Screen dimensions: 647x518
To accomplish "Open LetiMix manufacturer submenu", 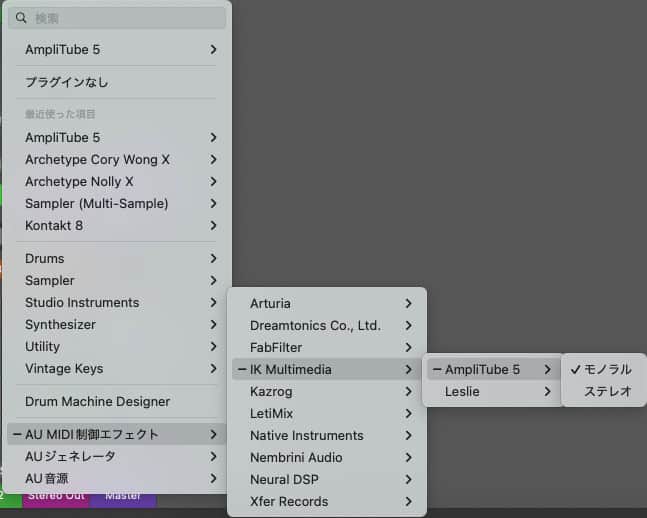I will point(327,414).
